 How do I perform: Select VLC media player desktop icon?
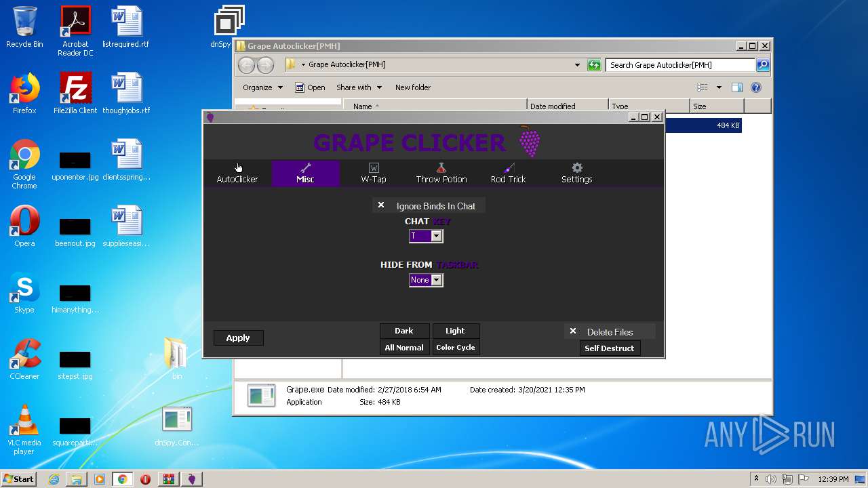(x=24, y=430)
